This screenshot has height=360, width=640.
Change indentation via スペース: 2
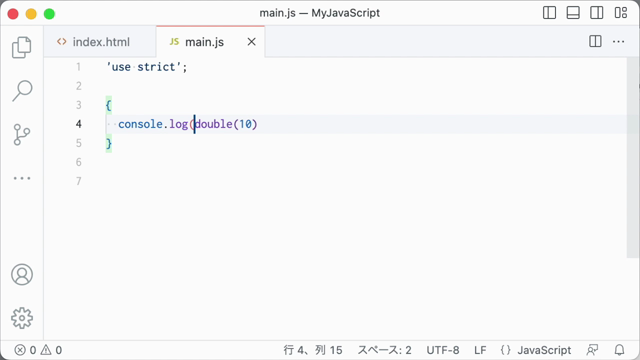(x=384, y=350)
